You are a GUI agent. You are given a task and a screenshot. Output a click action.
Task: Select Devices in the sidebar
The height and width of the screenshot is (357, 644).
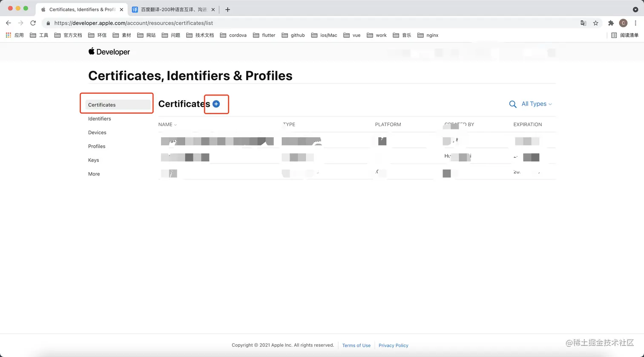(x=97, y=132)
